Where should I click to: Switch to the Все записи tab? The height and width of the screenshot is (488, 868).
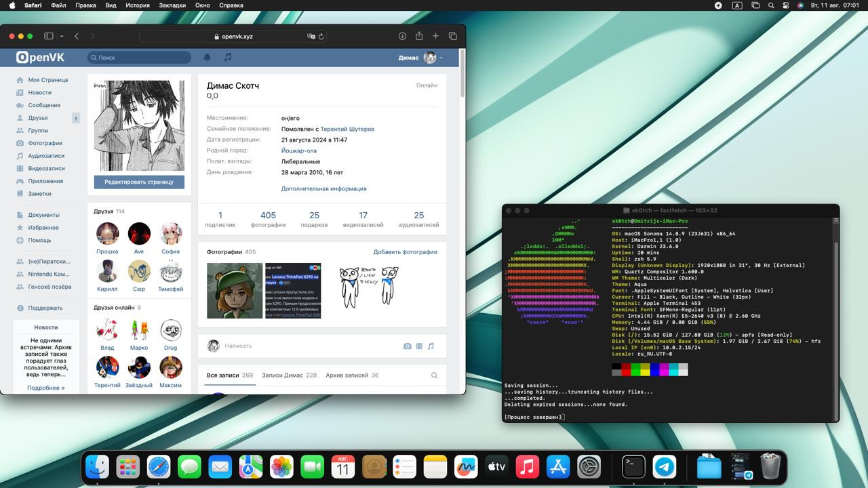tap(230, 375)
